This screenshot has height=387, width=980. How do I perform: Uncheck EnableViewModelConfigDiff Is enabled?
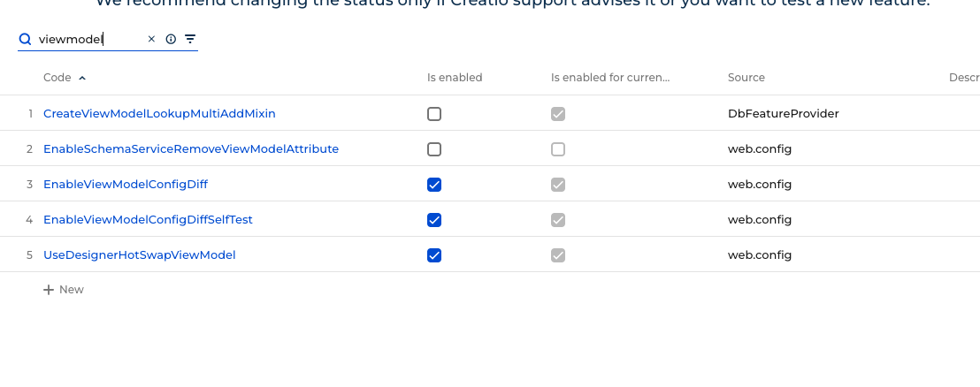(434, 185)
